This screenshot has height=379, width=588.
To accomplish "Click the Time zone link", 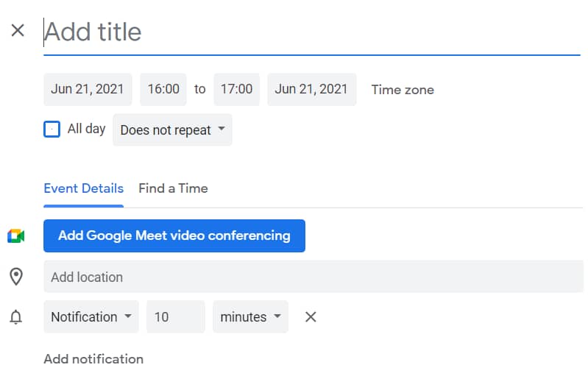I will click(403, 90).
